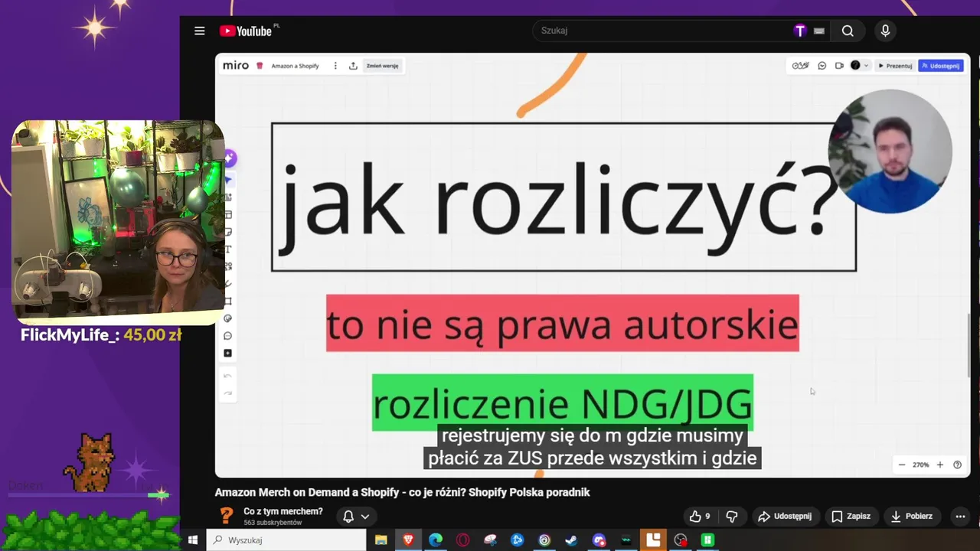Click the jak rozliczyć? text box

click(563, 197)
